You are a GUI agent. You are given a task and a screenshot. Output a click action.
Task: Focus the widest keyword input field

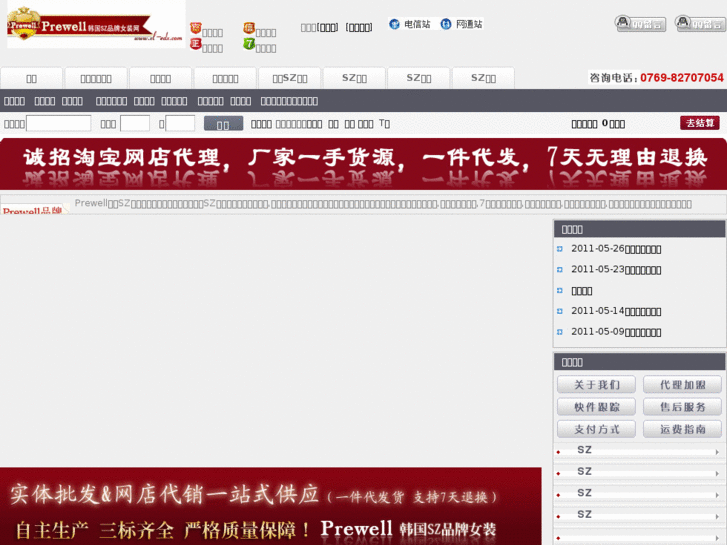point(58,123)
